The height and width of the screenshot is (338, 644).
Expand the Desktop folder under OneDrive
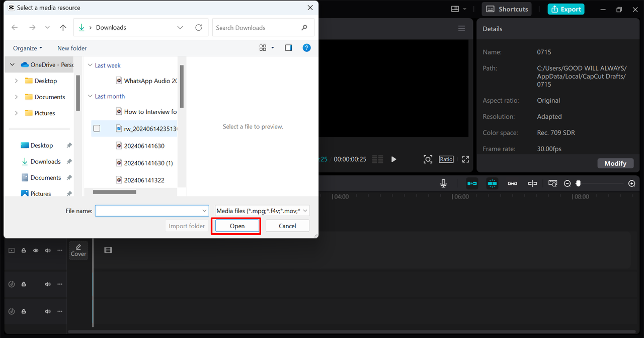tap(16, 81)
